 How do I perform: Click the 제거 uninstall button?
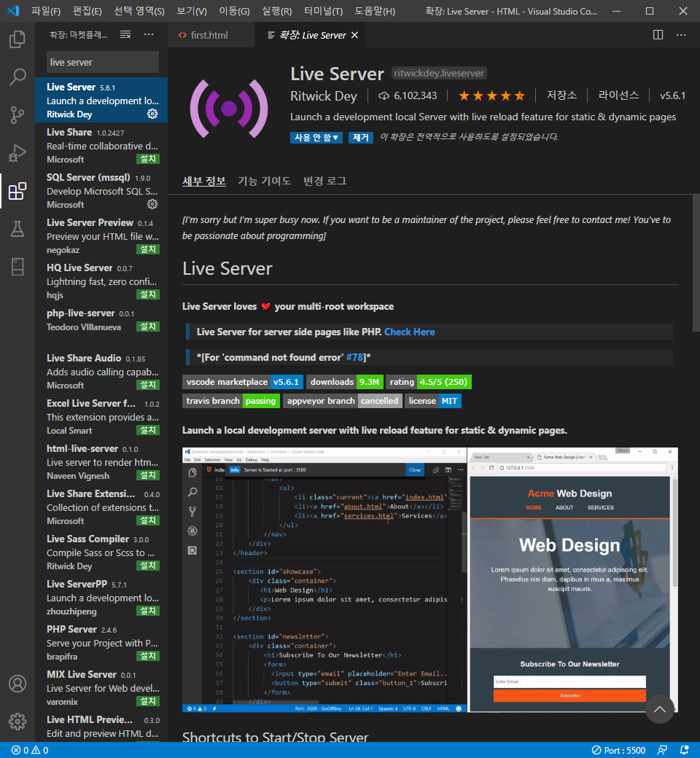360,137
